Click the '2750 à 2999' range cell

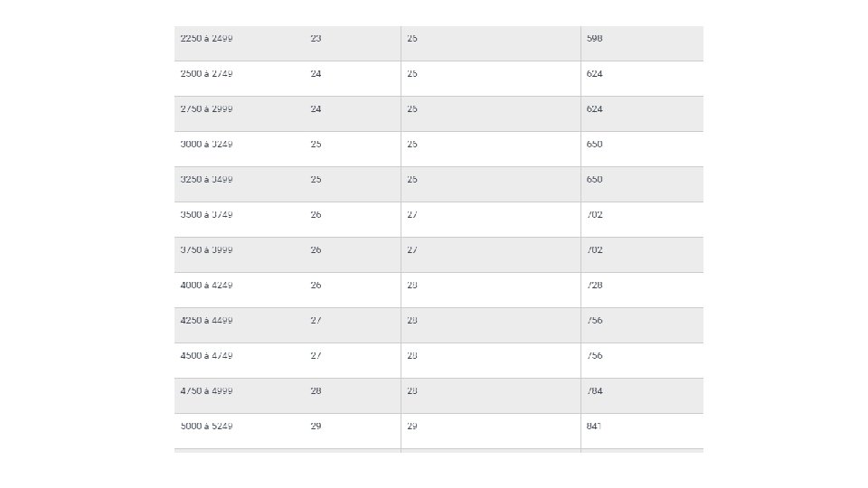(206, 109)
